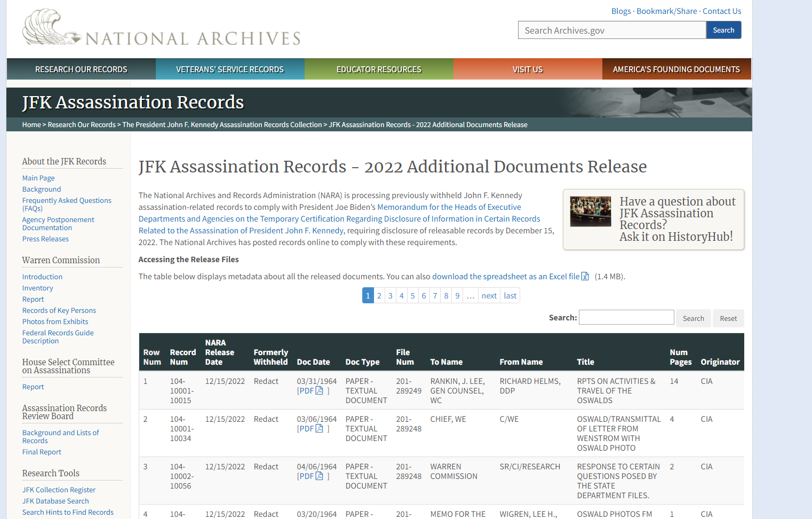Go to page 2 of results
Viewport: 812px width, 519px height.
[379, 296]
